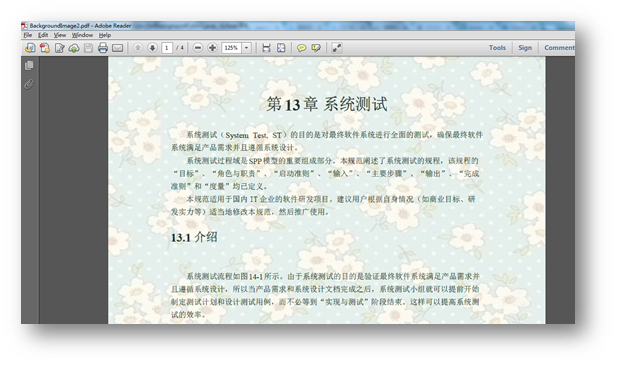
Task: Open the Edit menu
Action: 43,35
